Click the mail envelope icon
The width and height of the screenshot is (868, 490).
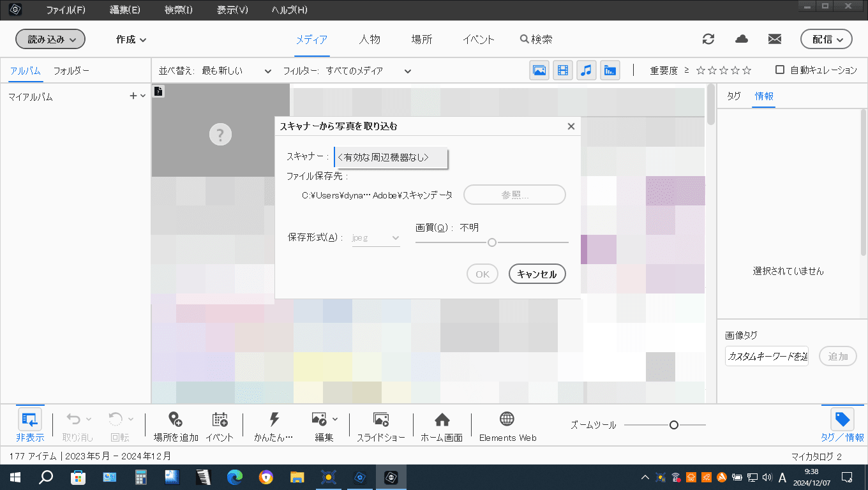tap(775, 39)
